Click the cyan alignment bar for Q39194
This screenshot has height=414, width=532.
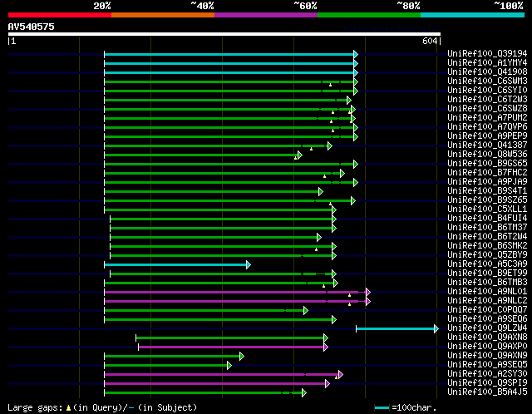229,54
